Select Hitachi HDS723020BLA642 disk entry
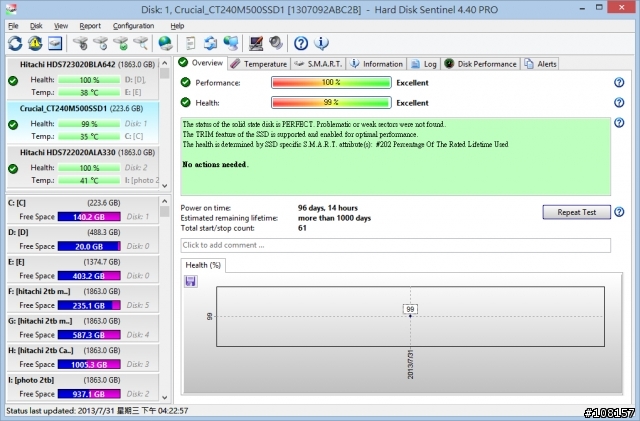This screenshot has height=421, width=640. click(x=83, y=78)
